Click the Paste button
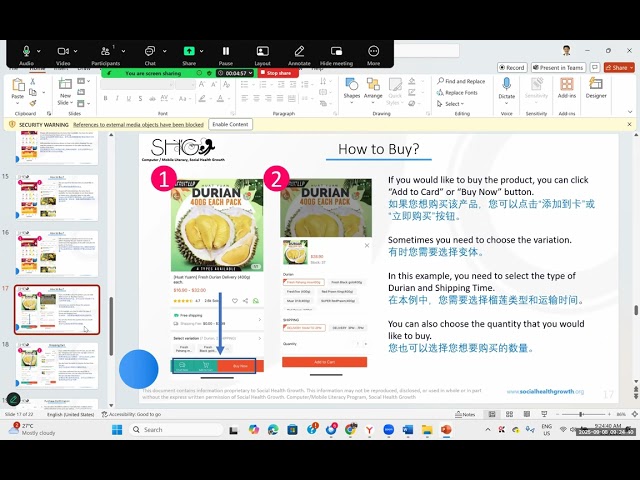Image resolution: width=640 pixels, height=480 pixels. pyautogui.click(x=17, y=89)
